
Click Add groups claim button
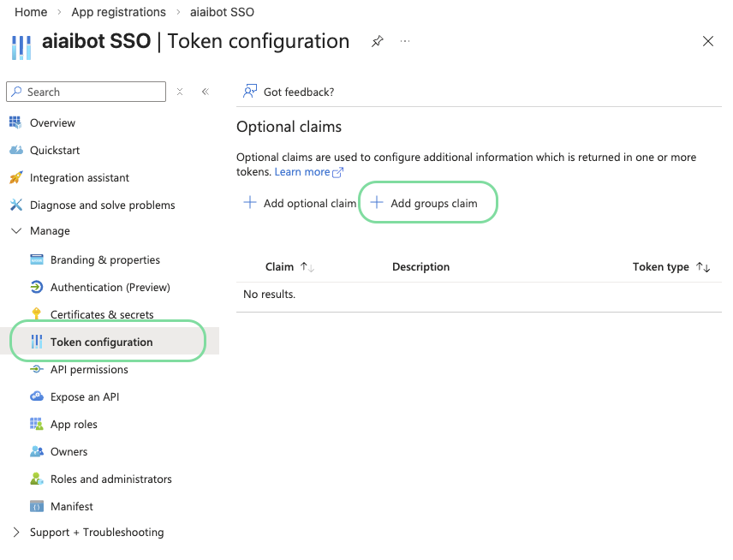(x=425, y=204)
